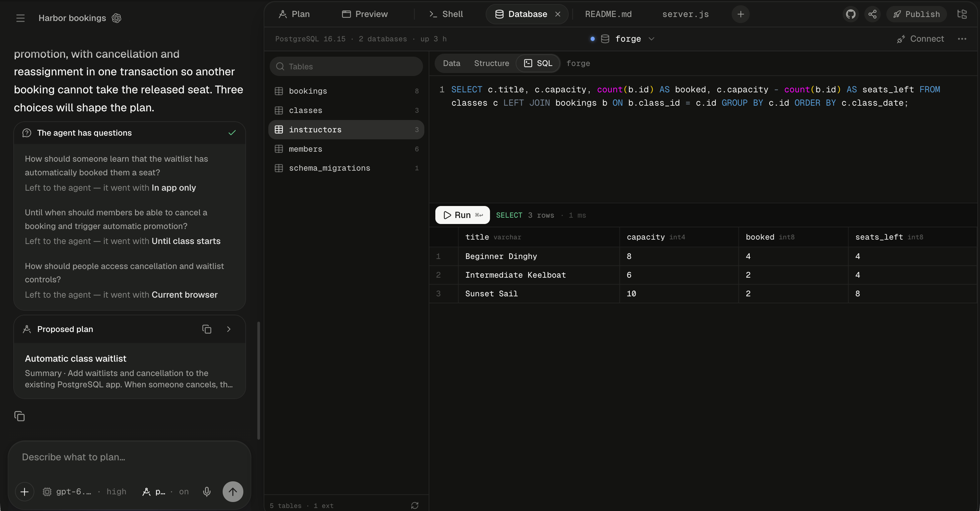Open the classes table
This screenshot has height=511, width=980.
(346, 110)
